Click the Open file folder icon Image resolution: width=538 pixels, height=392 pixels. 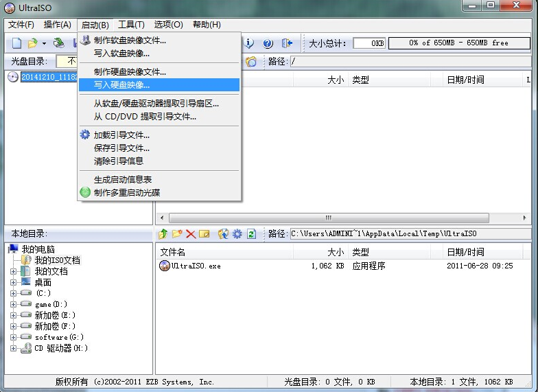click(33, 43)
